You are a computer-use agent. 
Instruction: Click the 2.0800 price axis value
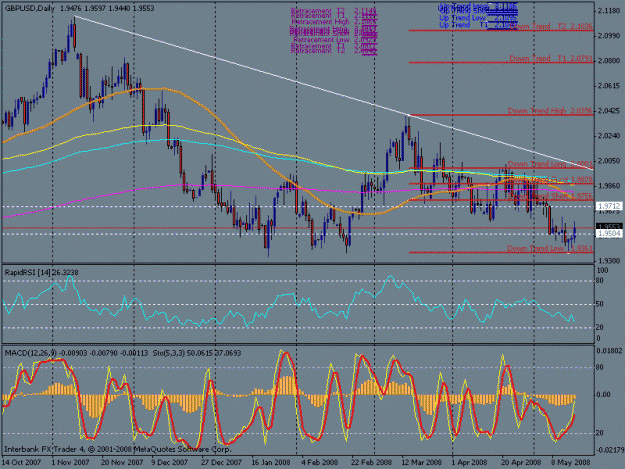pyautogui.click(x=609, y=61)
